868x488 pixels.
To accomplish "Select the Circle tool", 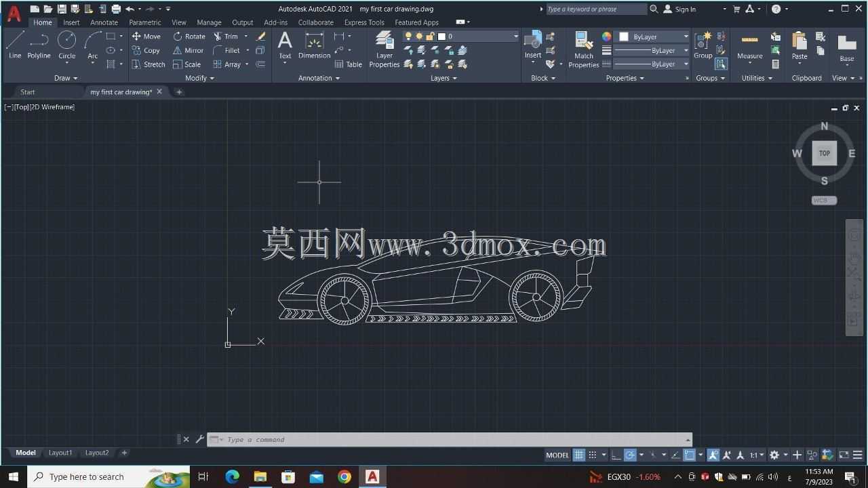I will 66,45.
